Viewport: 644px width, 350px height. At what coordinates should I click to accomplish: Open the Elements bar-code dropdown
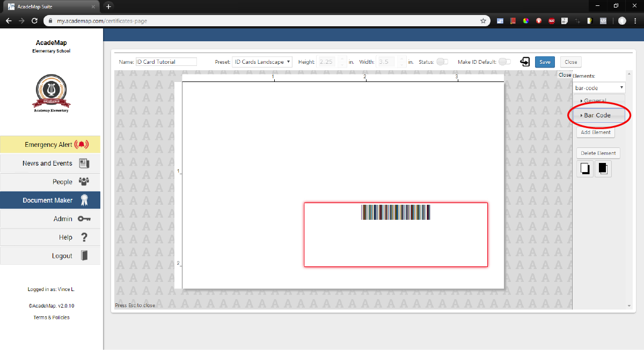tap(599, 87)
